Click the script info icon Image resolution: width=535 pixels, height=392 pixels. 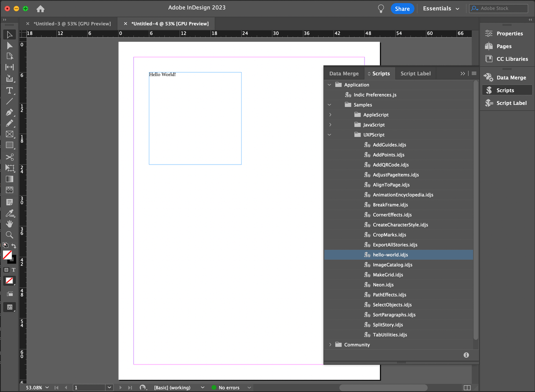466,355
